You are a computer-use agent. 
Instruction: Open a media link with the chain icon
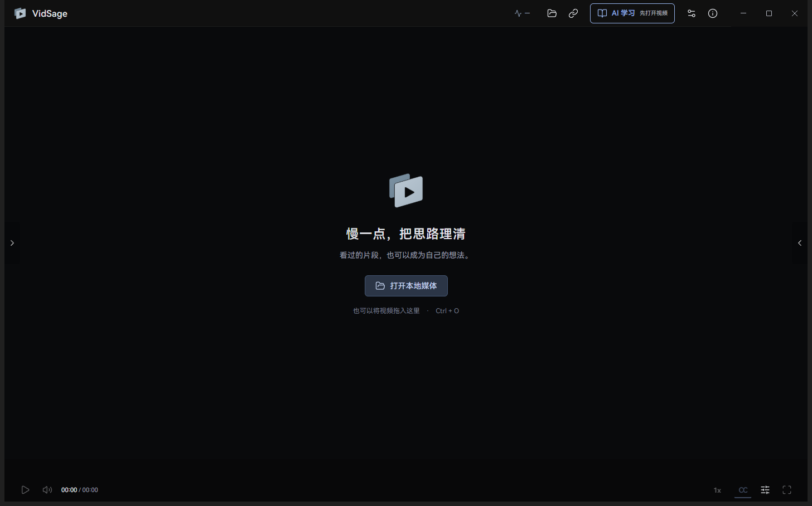tap(573, 13)
